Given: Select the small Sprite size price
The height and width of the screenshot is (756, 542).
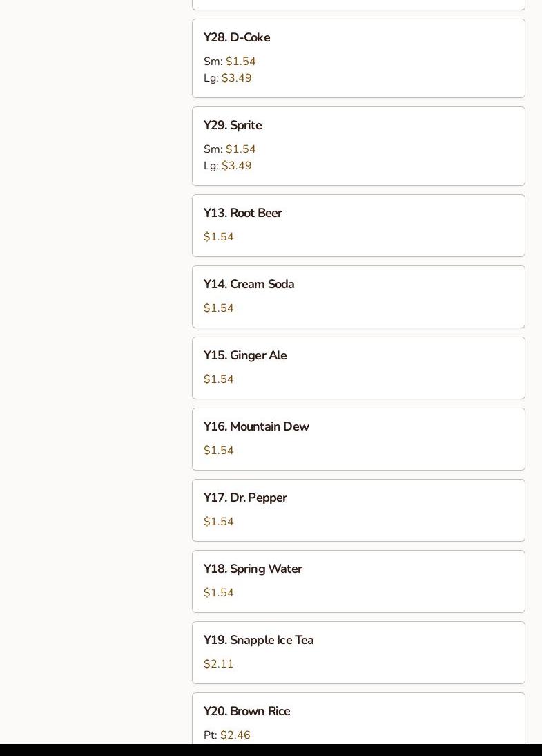Looking at the screenshot, I should coord(240,149).
